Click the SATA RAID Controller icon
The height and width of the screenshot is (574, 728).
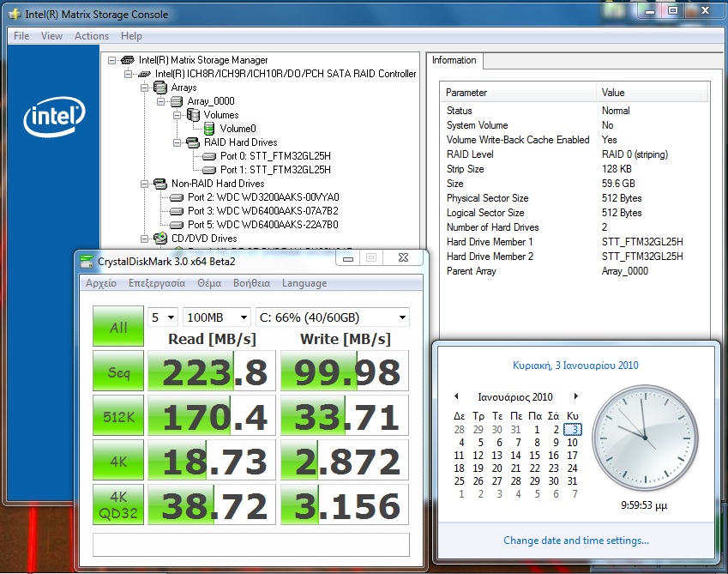144,74
